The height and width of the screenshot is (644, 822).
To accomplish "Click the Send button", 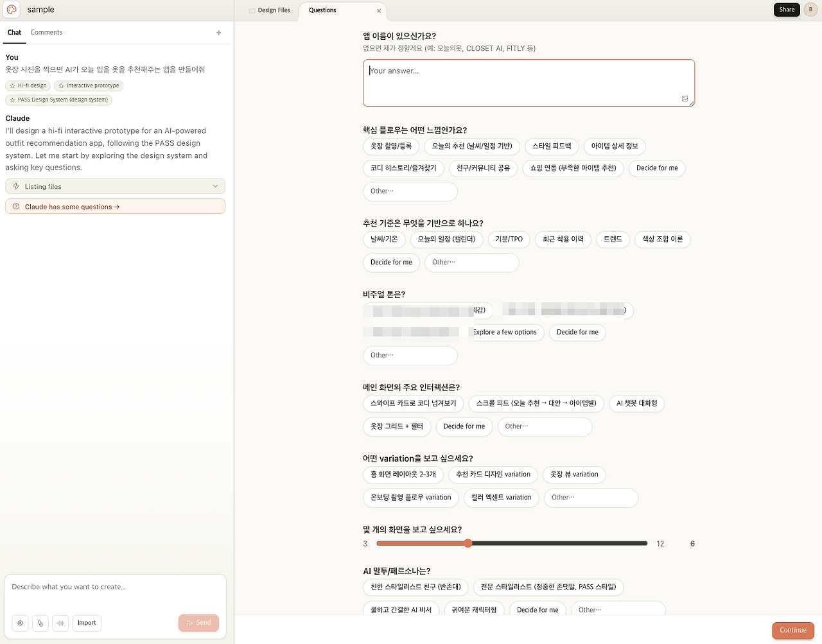I will pos(198,623).
